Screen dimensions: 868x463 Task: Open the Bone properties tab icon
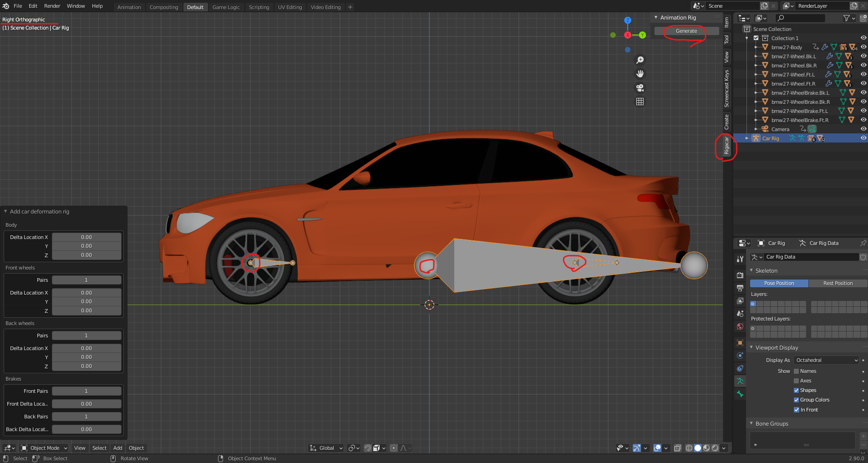(x=740, y=394)
